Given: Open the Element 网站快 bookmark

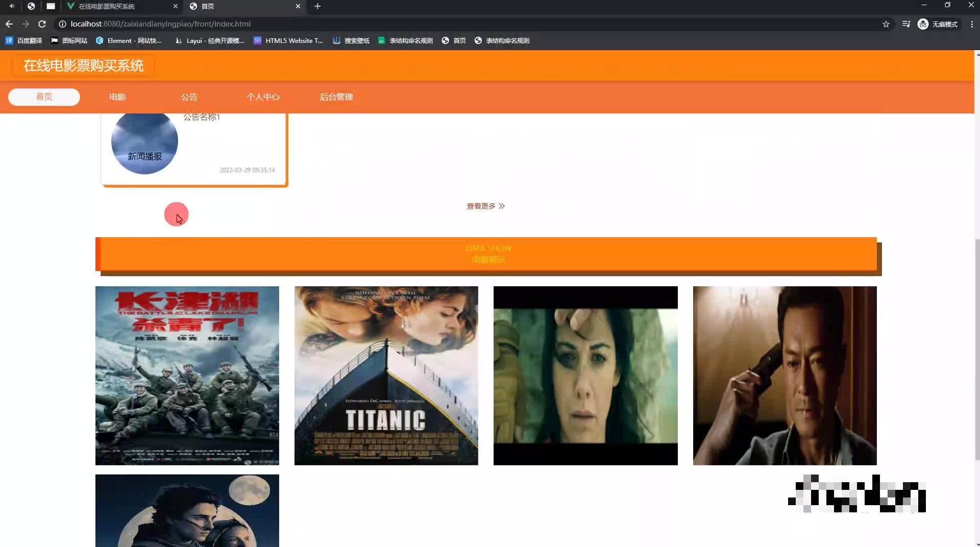Looking at the screenshot, I should [129, 40].
